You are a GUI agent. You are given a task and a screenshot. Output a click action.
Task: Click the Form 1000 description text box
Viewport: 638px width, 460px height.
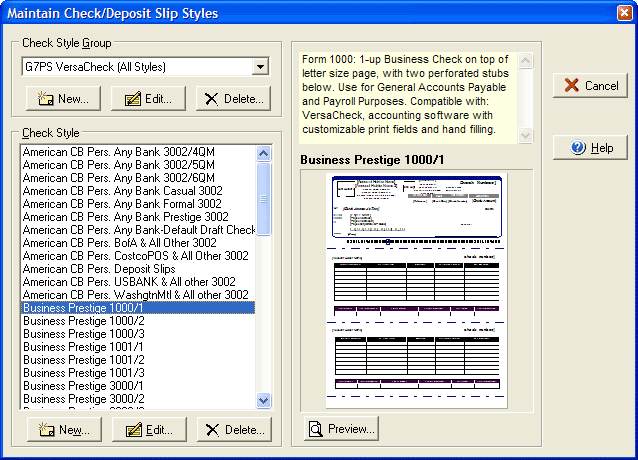pyautogui.click(x=408, y=98)
